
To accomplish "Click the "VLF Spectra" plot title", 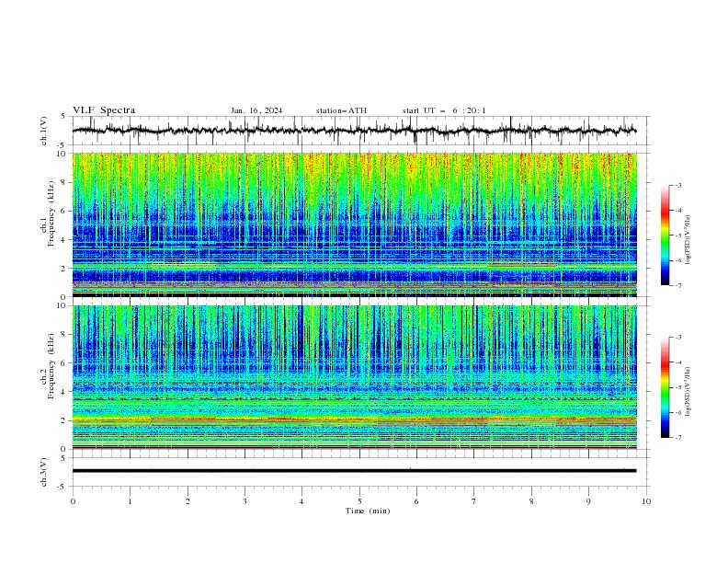I will [x=104, y=110].
